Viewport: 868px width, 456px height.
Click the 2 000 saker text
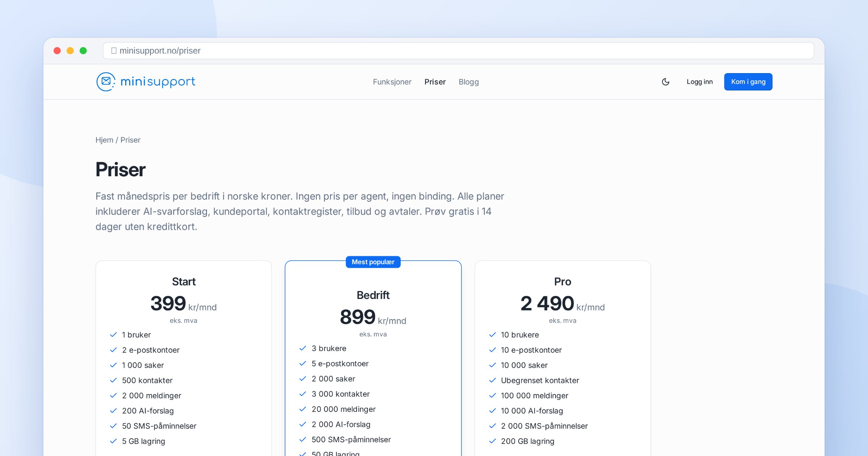tap(333, 379)
